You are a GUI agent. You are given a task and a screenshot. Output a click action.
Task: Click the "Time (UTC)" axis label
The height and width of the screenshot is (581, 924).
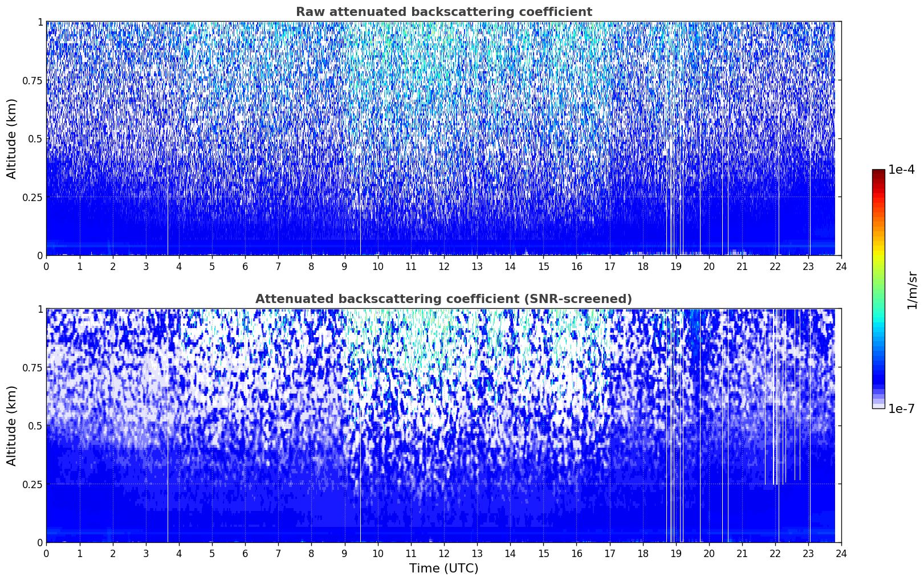point(443,568)
